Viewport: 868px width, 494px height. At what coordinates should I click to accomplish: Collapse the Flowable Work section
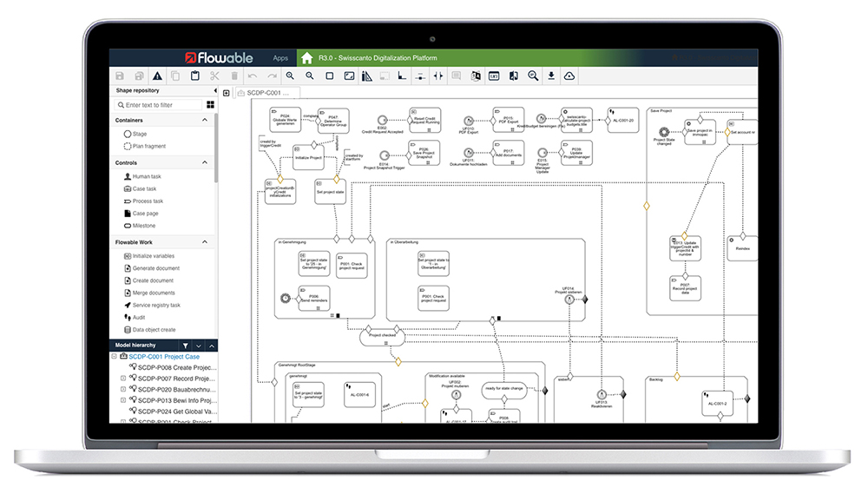(x=205, y=242)
